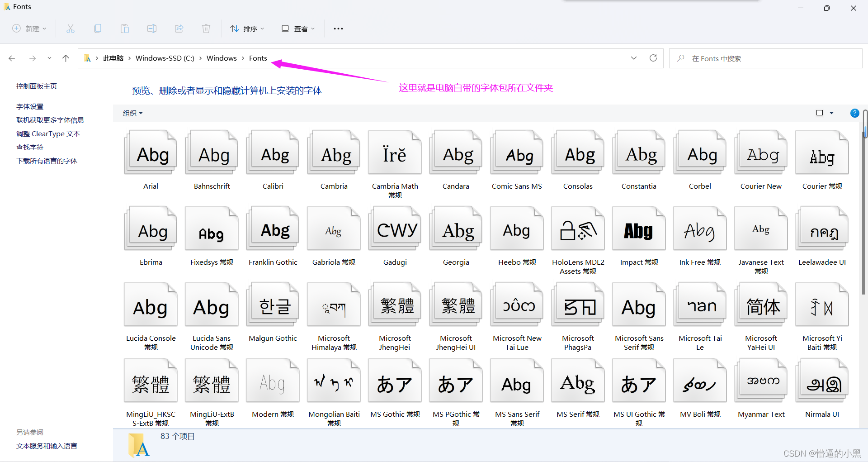Click the Copy icon in toolbar
The width and height of the screenshot is (868, 462).
(x=98, y=29)
